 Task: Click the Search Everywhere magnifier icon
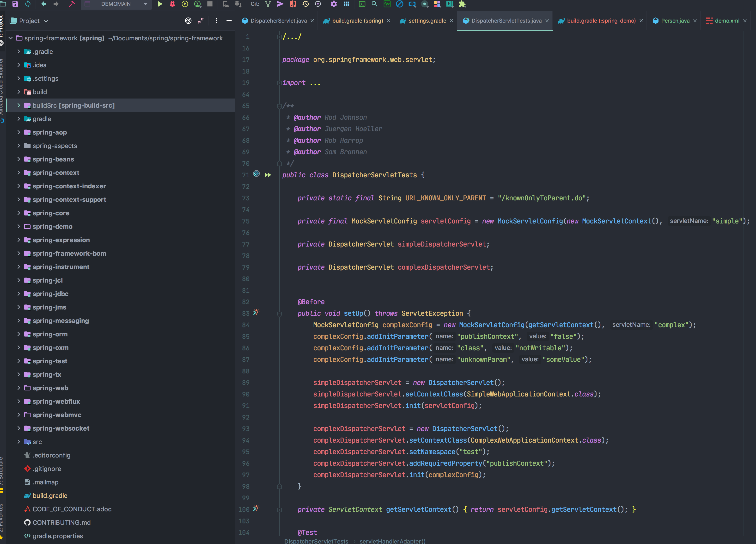point(374,4)
